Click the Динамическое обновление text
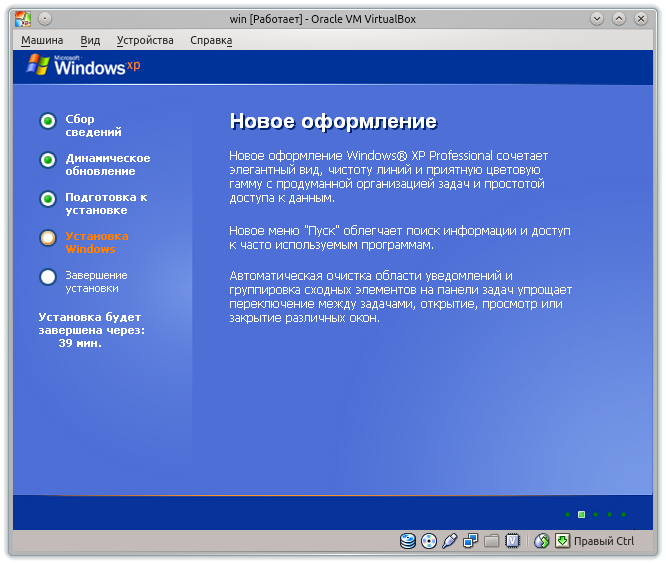Image resolution: width=666 pixels, height=564 pixels. 108,164
